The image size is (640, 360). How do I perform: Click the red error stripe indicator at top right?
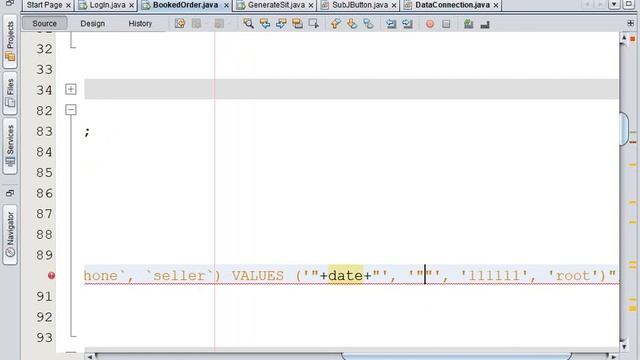click(x=633, y=39)
